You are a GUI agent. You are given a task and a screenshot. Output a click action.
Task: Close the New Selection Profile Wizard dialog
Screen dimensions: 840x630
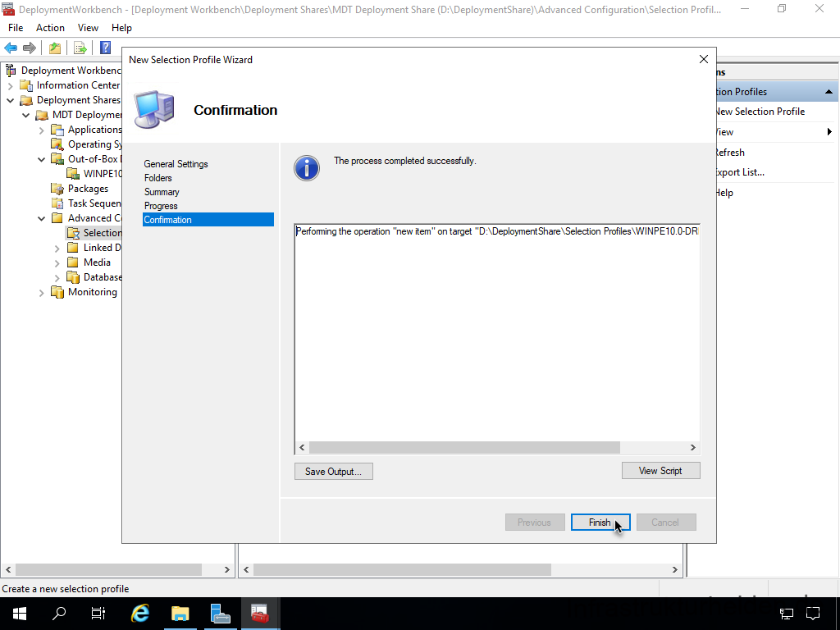pyautogui.click(x=704, y=59)
